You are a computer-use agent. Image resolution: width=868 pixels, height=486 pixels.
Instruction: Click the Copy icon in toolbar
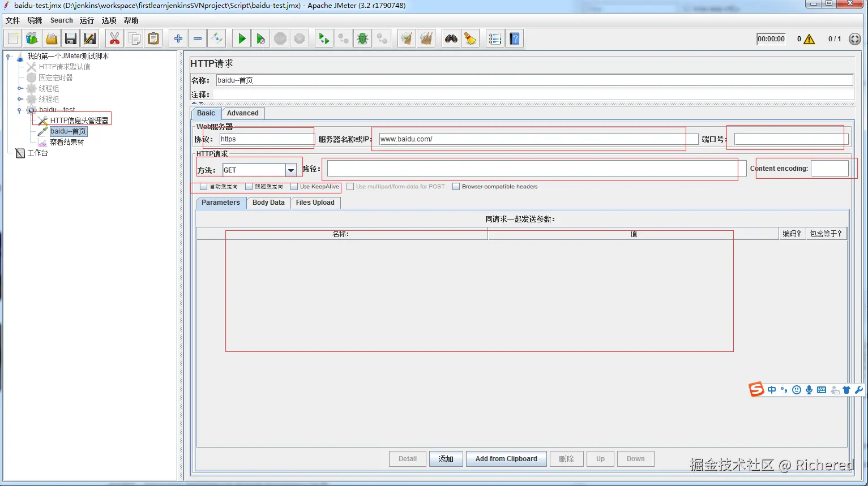pos(134,38)
